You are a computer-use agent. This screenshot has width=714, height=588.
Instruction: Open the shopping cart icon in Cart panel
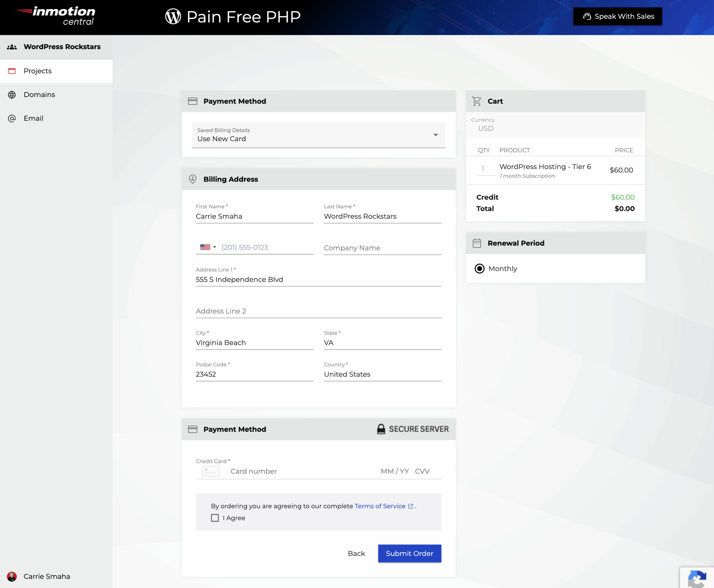point(477,101)
